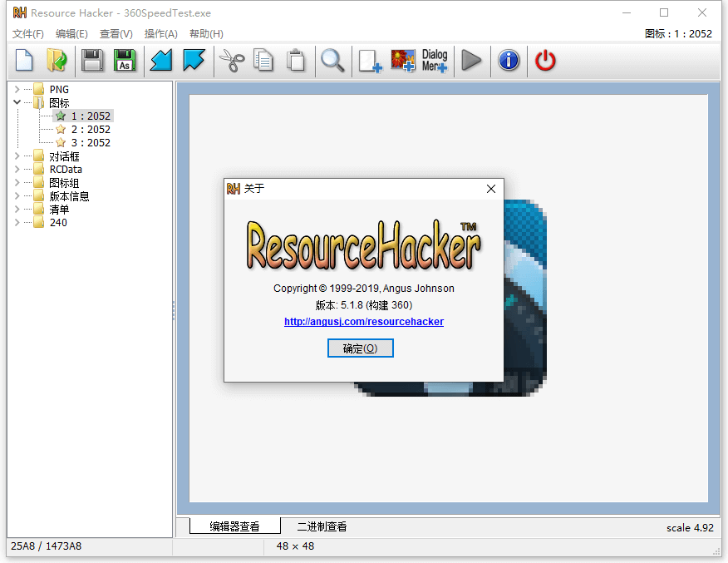The image size is (728, 563).
Task: Click the folder icon next to 240
Action: (39, 222)
